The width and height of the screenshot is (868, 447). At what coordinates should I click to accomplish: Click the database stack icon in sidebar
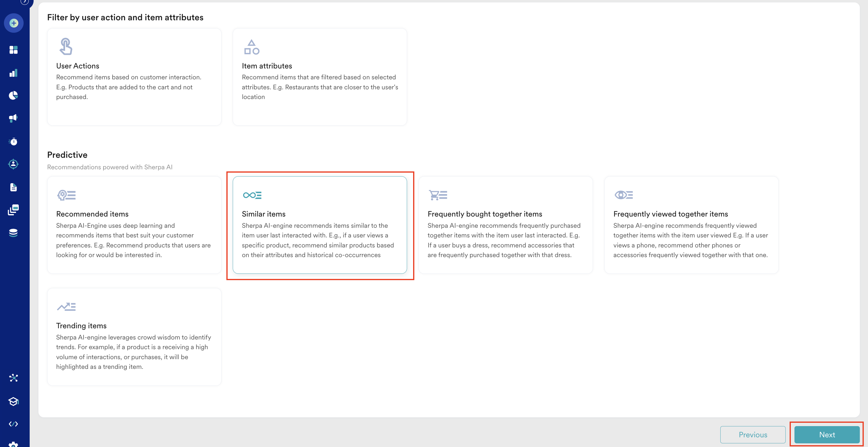pos(14,233)
